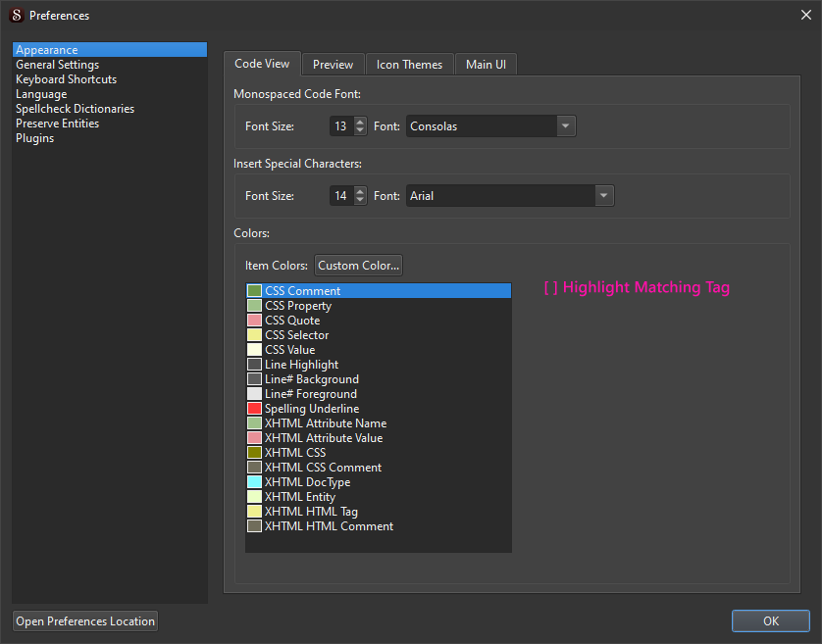The height and width of the screenshot is (644, 822).
Task: Decrease monospaced code font size
Action: coord(360,131)
